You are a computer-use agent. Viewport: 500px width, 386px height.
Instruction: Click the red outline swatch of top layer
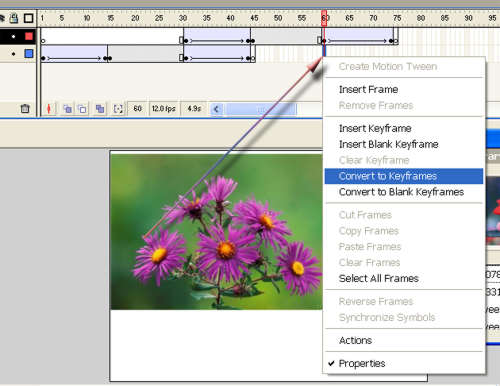pos(29,36)
